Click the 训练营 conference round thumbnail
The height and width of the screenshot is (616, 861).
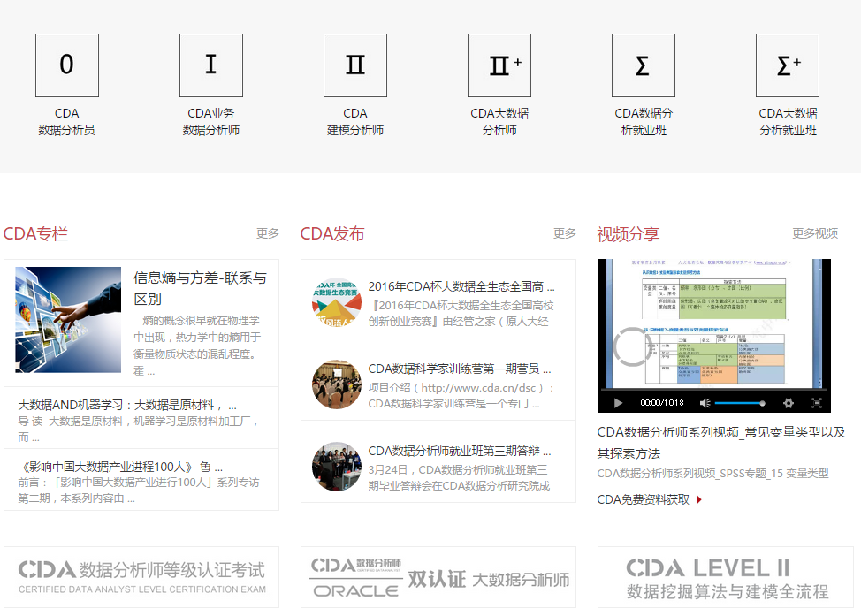(337, 384)
